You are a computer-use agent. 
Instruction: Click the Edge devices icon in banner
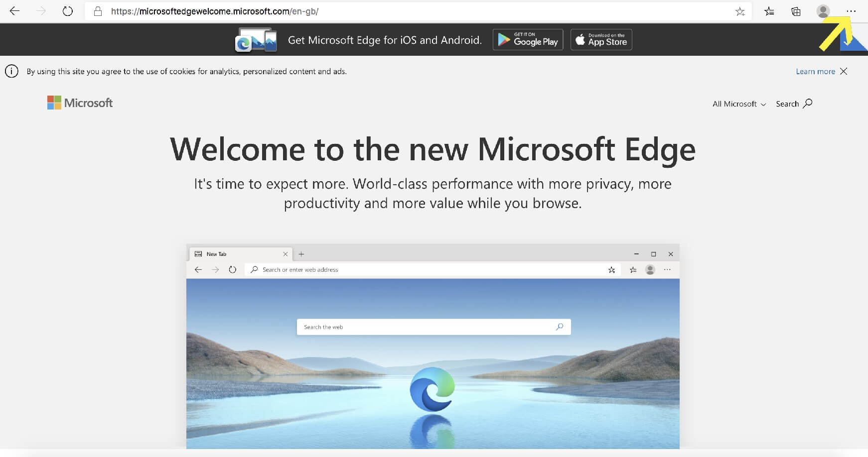(256, 40)
